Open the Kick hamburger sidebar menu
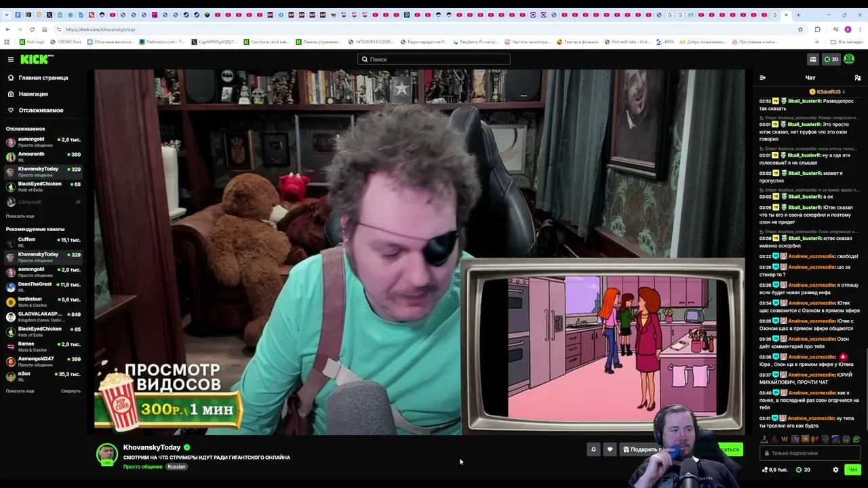The height and width of the screenshot is (488, 868). tap(11, 60)
